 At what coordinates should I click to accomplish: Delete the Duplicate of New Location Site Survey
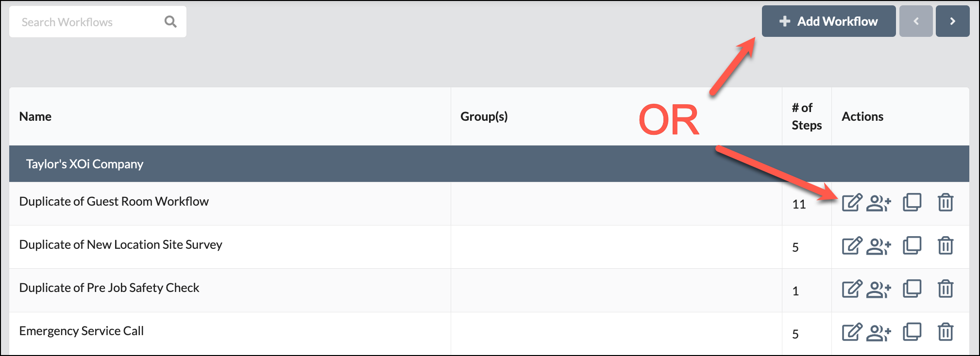tap(946, 246)
